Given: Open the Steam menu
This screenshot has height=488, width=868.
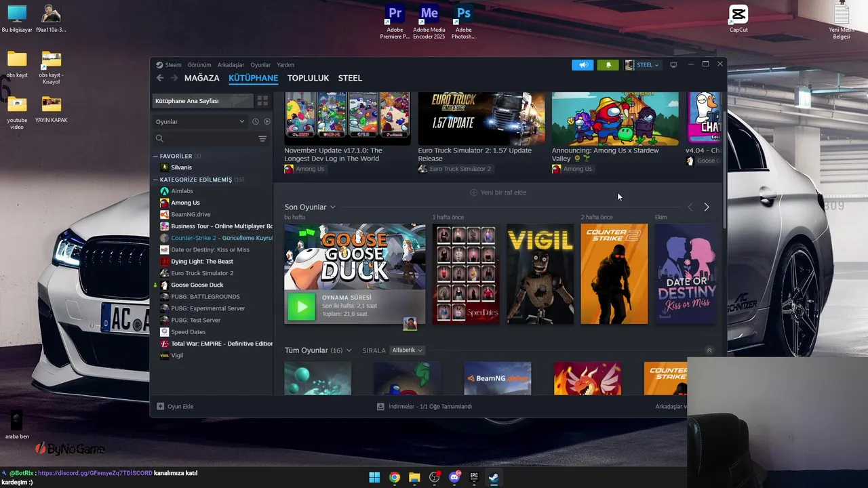Looking at the screenshot, I should coord(173,65).
